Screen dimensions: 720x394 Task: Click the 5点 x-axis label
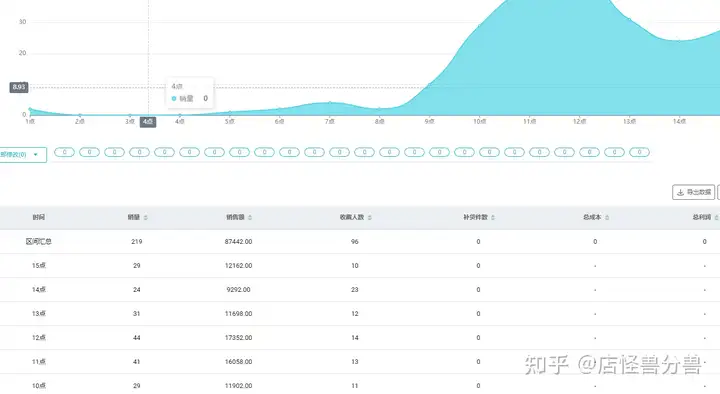pyautogui.click(x=230, y=122)
